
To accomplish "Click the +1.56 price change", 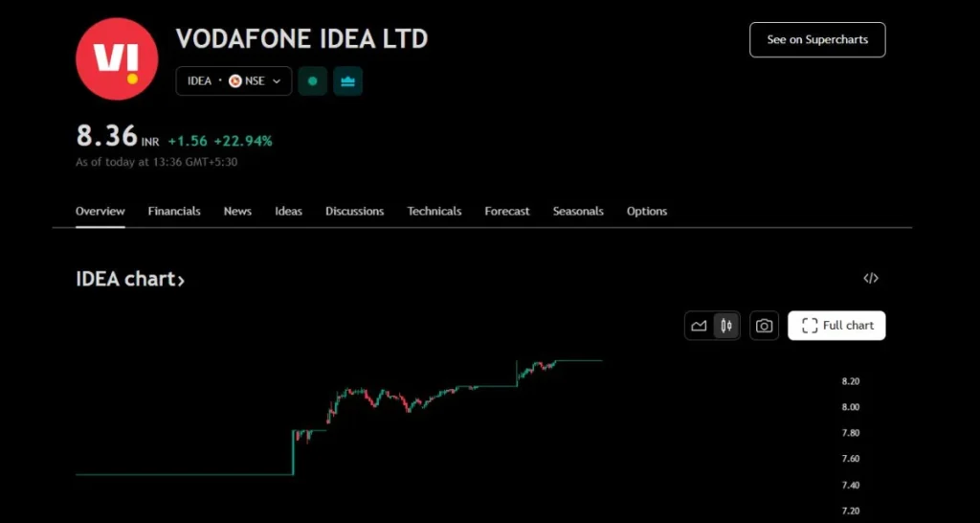I will click(188, 142).
